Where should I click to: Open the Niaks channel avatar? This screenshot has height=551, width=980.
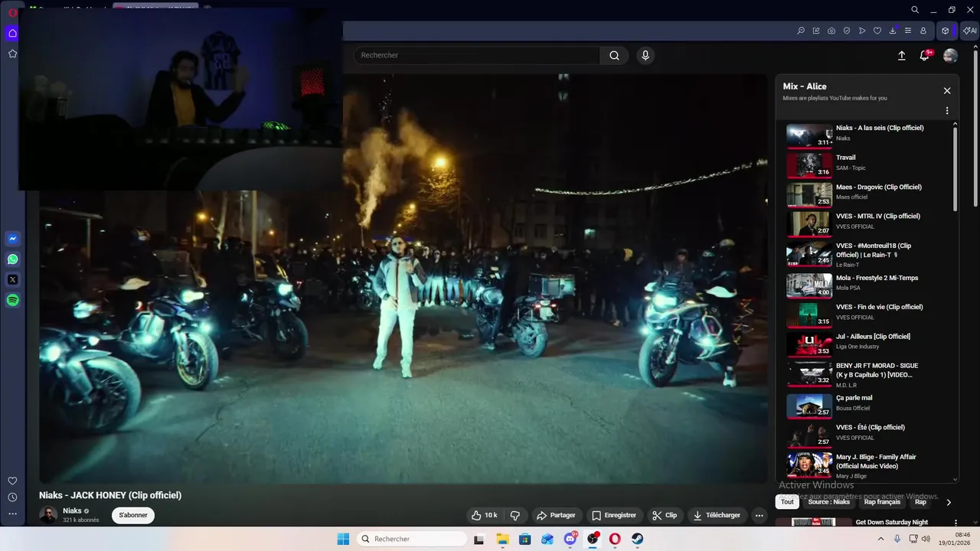(48, 515)
